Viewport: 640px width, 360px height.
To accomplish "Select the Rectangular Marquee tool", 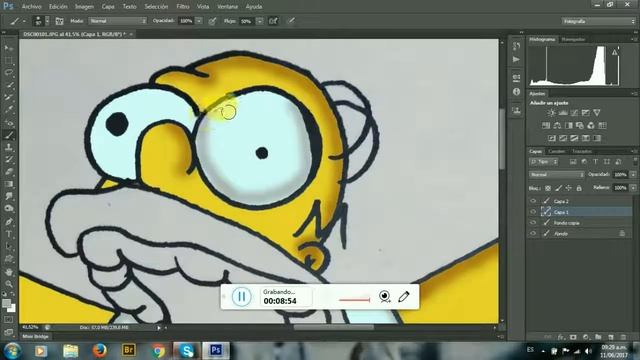I will click(9, 60).
